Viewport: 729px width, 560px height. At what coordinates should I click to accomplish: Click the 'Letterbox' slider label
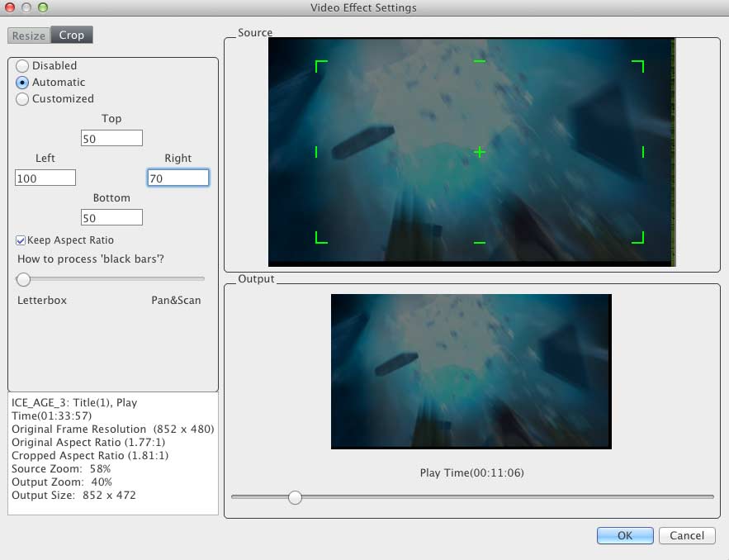(x=42, y=301)
